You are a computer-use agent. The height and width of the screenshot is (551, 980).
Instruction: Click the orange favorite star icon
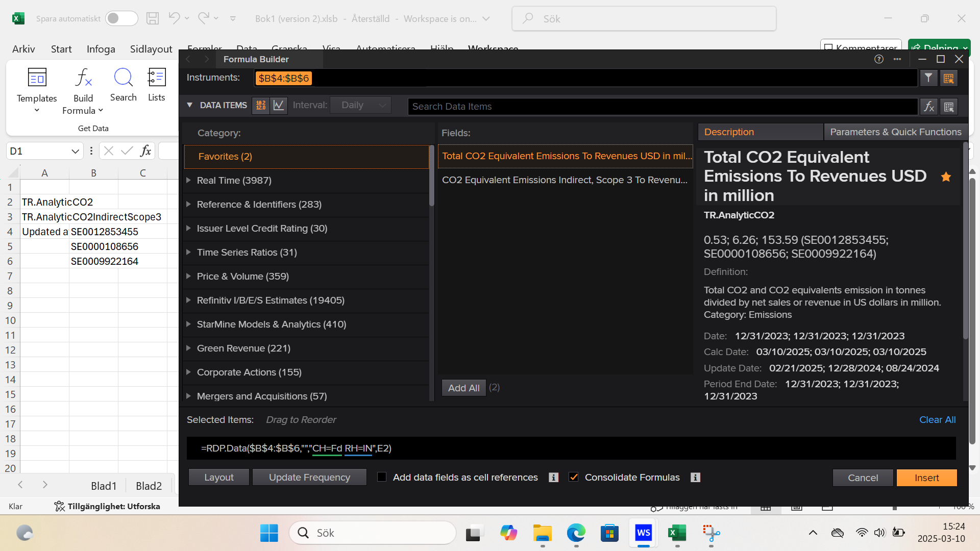coord(946,177)
